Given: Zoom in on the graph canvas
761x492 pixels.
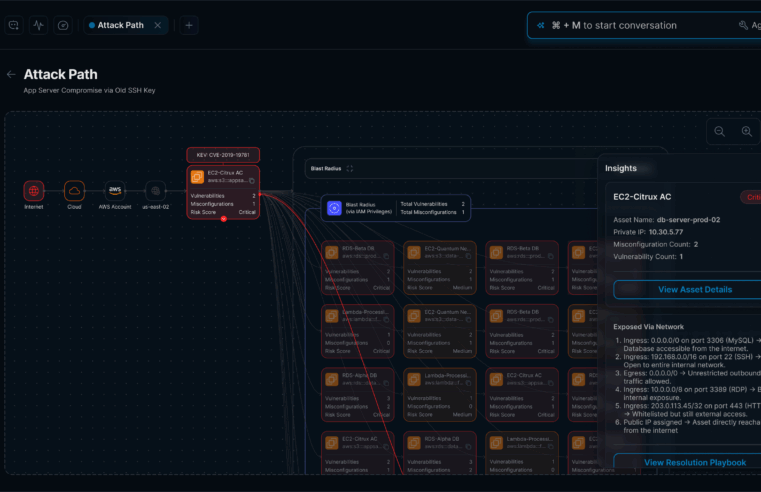Looking at the screenshot, I should click(x=747, y=131).
